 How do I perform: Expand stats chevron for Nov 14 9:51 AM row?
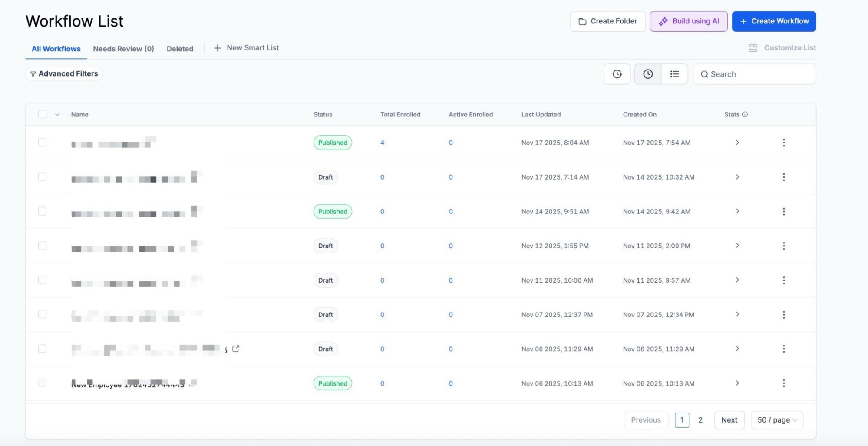coord(737,211)
